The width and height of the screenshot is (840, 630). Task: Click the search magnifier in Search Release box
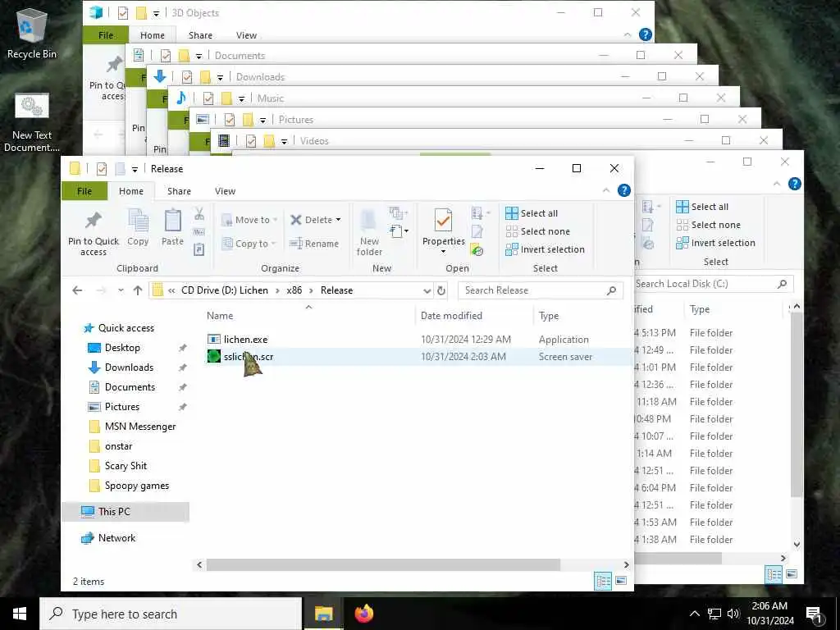pos(611,290)
